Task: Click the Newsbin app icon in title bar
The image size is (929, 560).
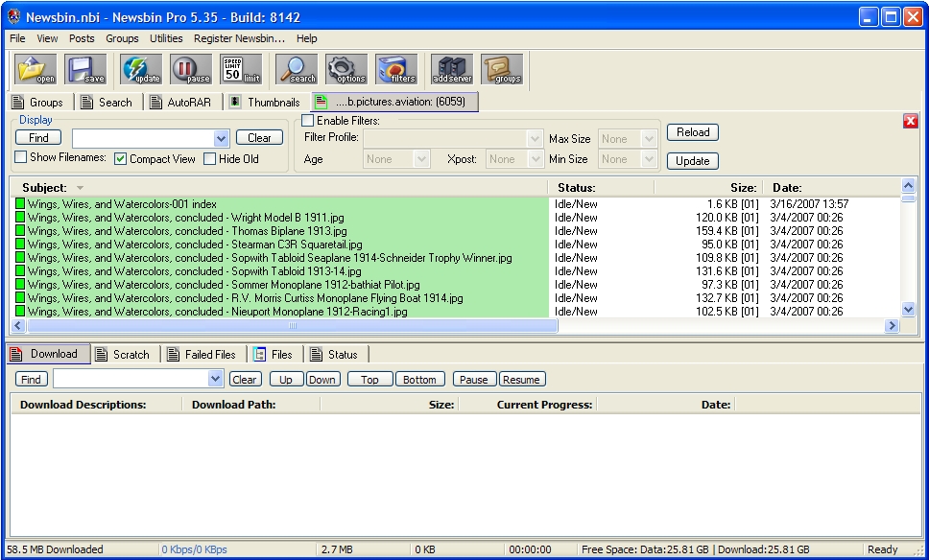Action: point(13,16)
